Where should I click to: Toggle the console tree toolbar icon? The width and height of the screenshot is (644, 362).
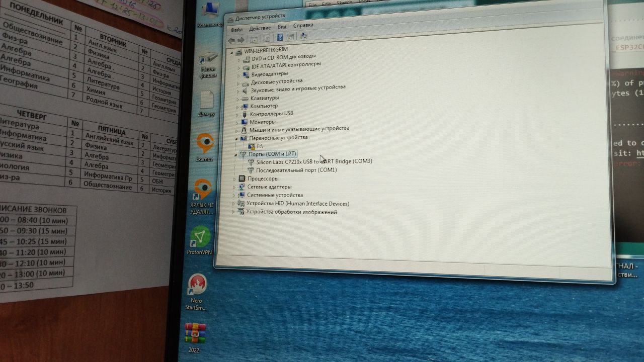[254, 39]
